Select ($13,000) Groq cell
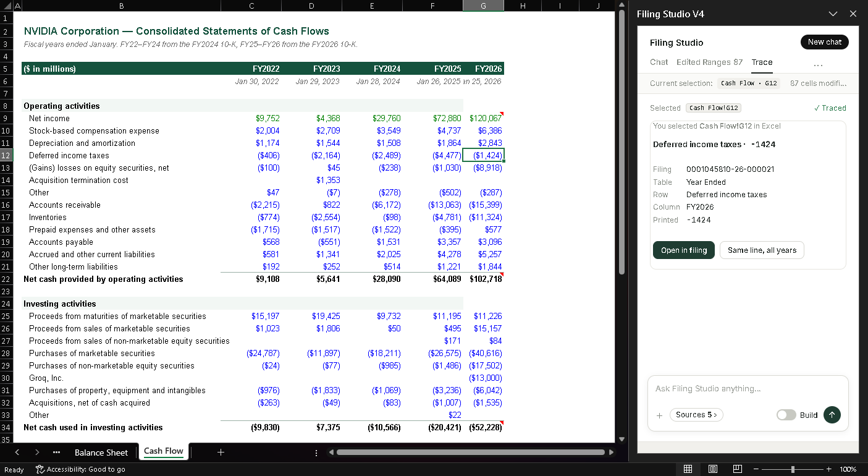This screenshot has width=868, height=476. click(483, 378)
